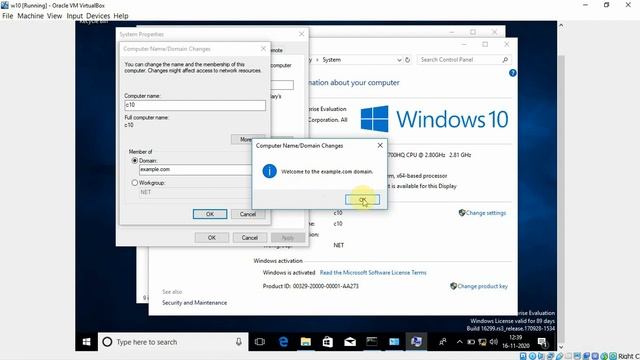Viewport: 640px width, 360px height.
Task: Click Apply in System Properties window
Action: click(x=288, y=238)
